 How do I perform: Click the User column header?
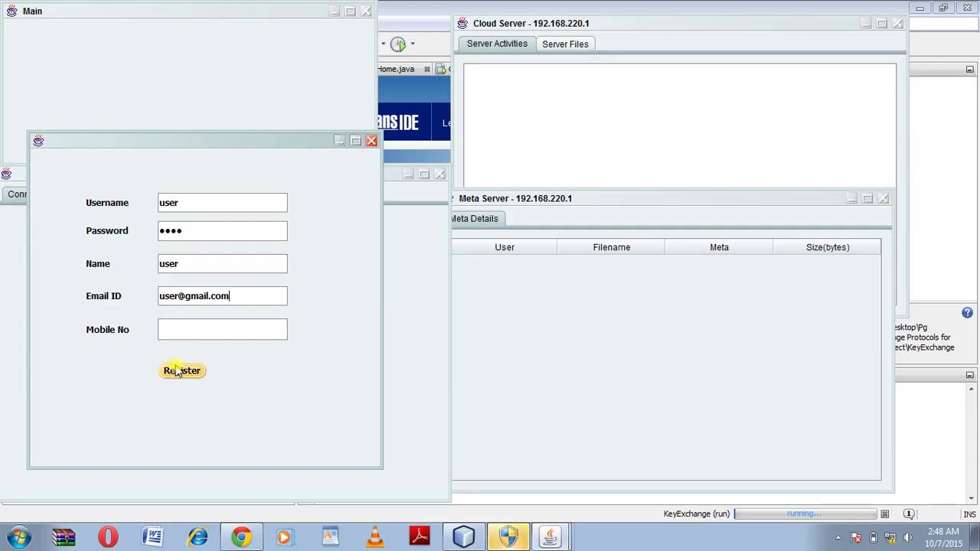(505, 247)
